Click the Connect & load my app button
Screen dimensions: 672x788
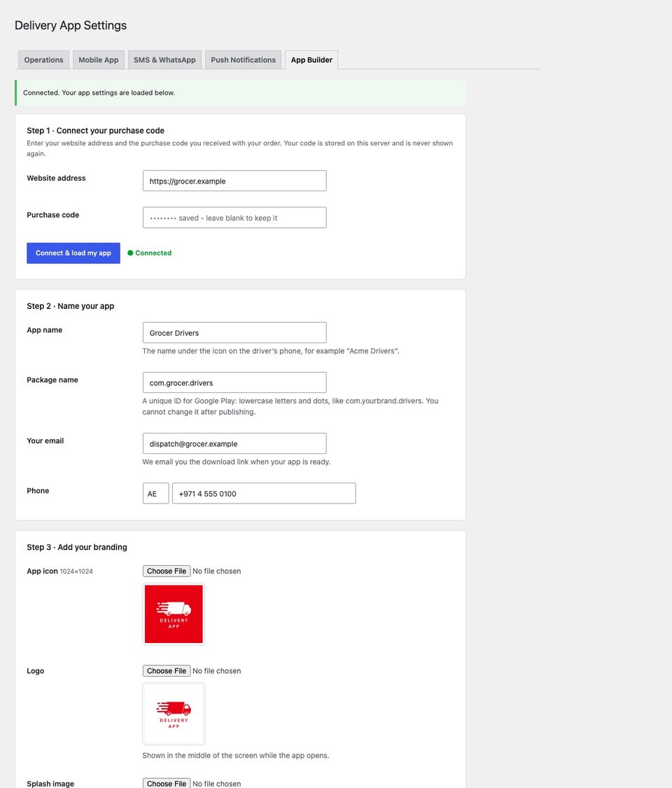pos(73,253)
